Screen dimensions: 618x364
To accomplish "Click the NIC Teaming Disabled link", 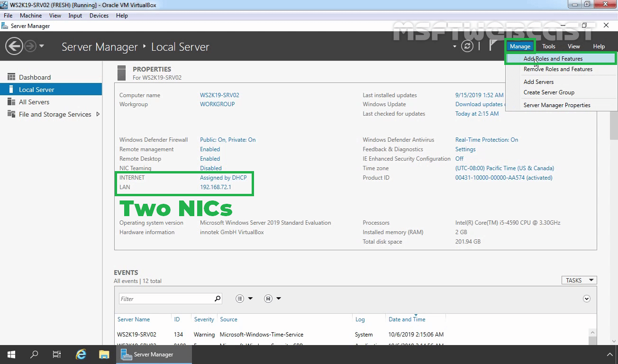I will (211, 168).
